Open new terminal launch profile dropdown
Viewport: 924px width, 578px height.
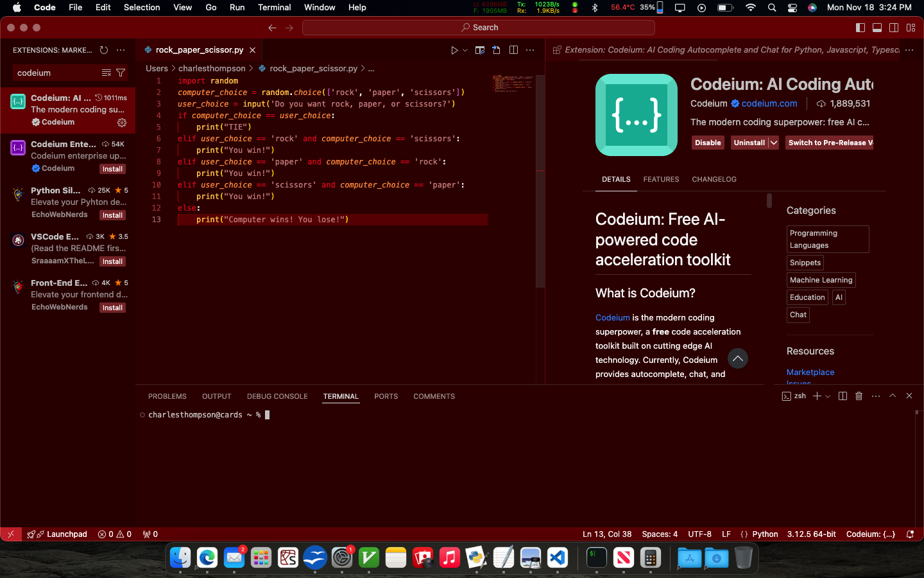pos(828,396)
